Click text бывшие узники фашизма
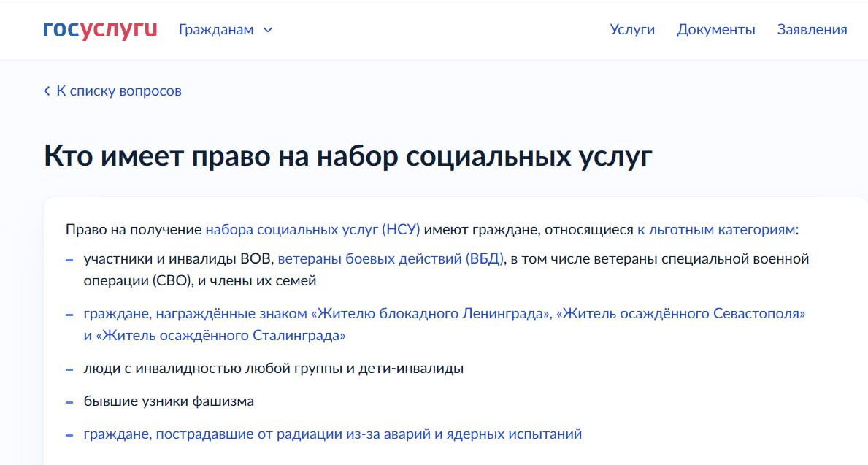This screenshot has width=868, height=465. point(169,401)
